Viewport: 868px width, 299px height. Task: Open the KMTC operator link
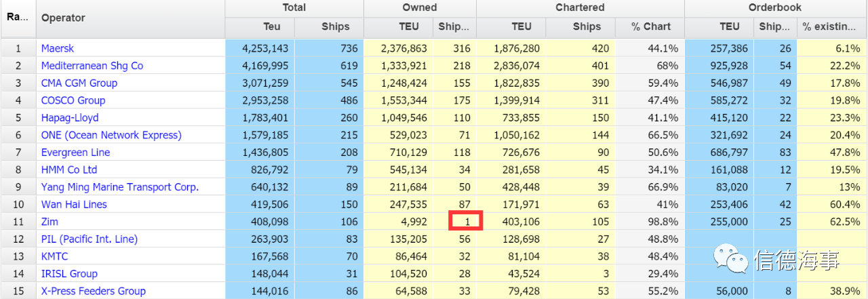[55, 256]
